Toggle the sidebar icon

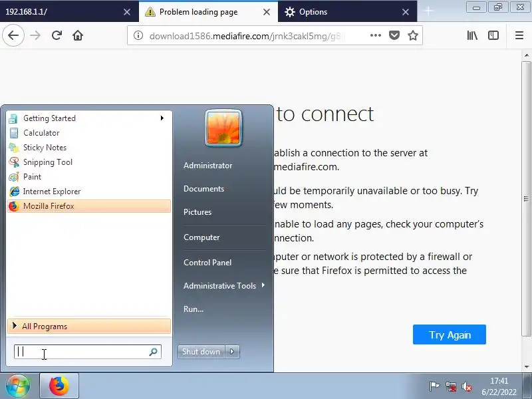pos(493,35)
